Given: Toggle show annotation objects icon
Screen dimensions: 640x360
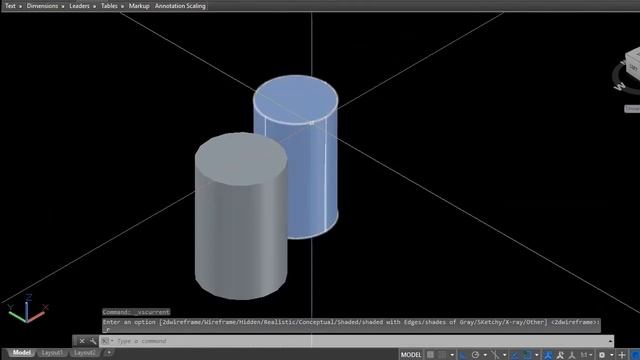Looking at the screenshot, I should coord(548,355).
